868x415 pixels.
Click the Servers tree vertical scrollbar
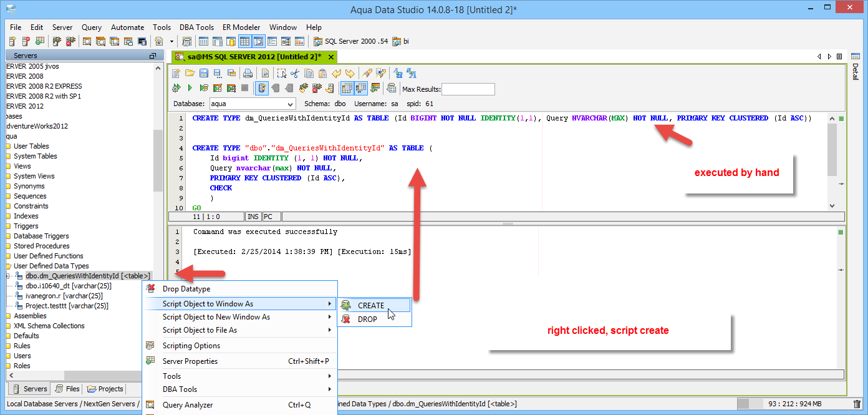[x=158, y=161]
